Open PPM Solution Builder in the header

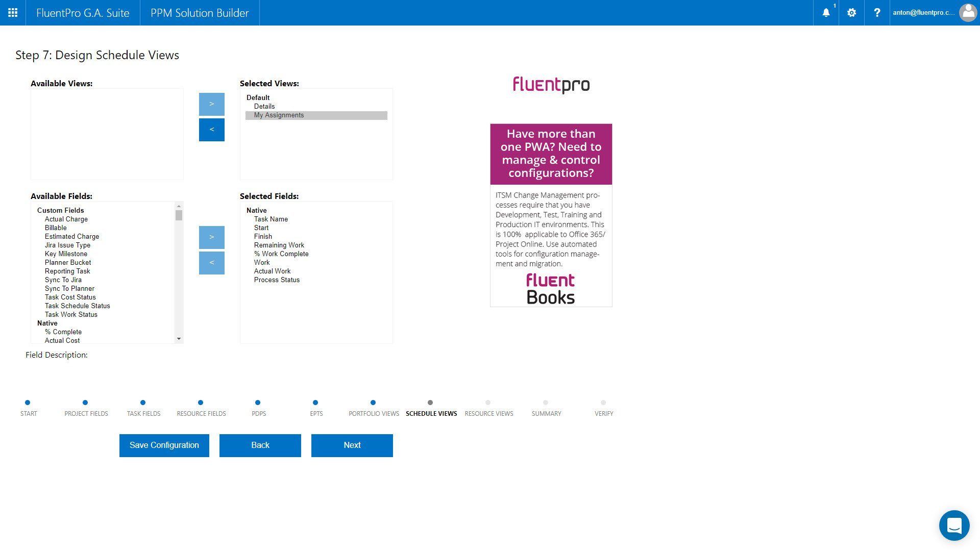point(199,13)
